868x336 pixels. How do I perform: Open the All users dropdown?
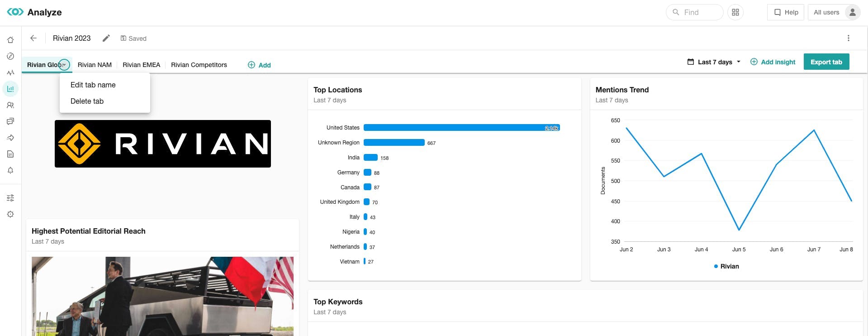coord(835,12)
